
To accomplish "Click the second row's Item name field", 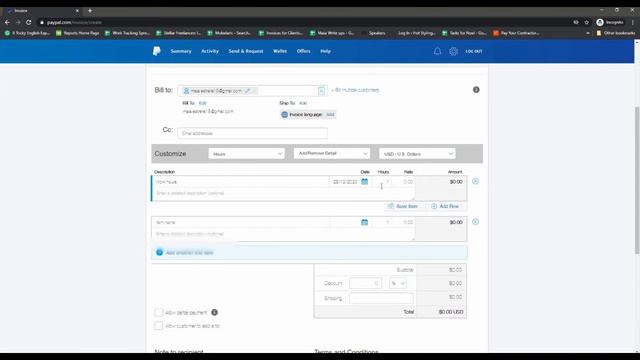I will (x=240, y=222).
